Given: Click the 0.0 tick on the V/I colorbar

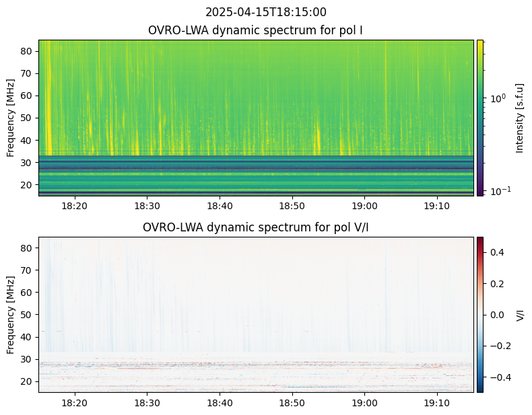Looking at the screenshot, I should pyautogui.click(x=497, y=314).
